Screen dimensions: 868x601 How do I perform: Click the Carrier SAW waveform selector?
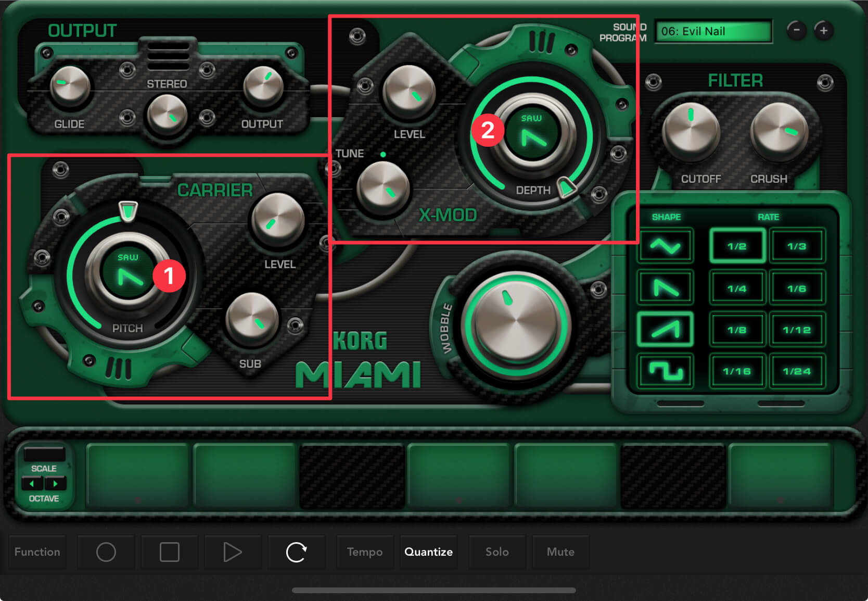tap(127, 272)
